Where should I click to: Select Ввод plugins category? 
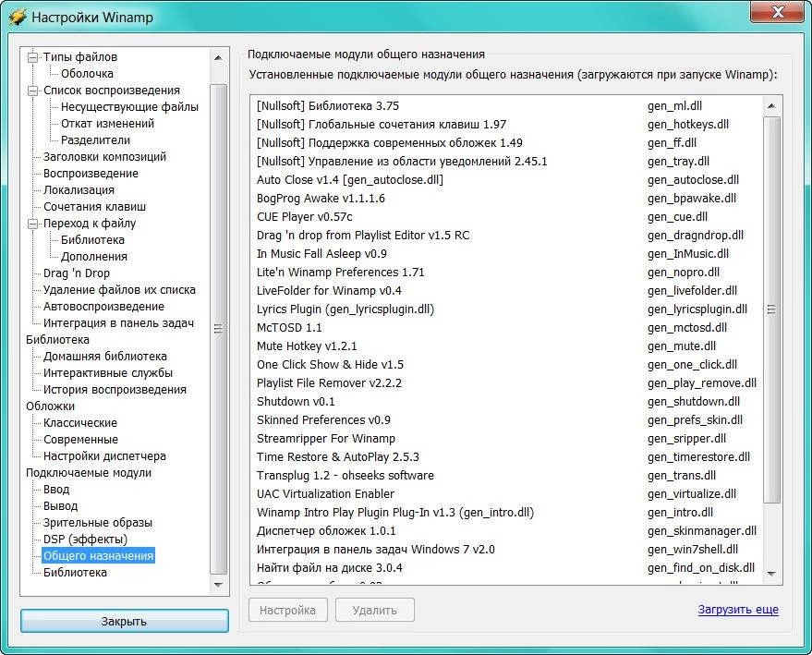[56, 490]
